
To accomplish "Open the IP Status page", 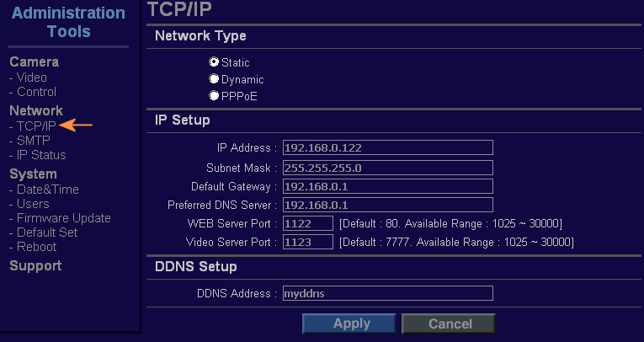I will 41,155.
